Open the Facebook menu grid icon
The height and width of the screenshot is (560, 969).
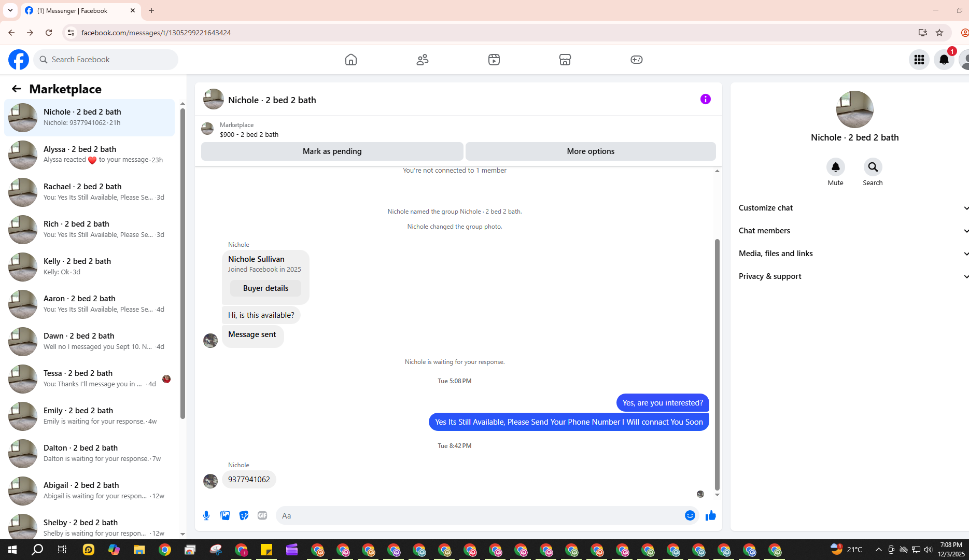919,60
